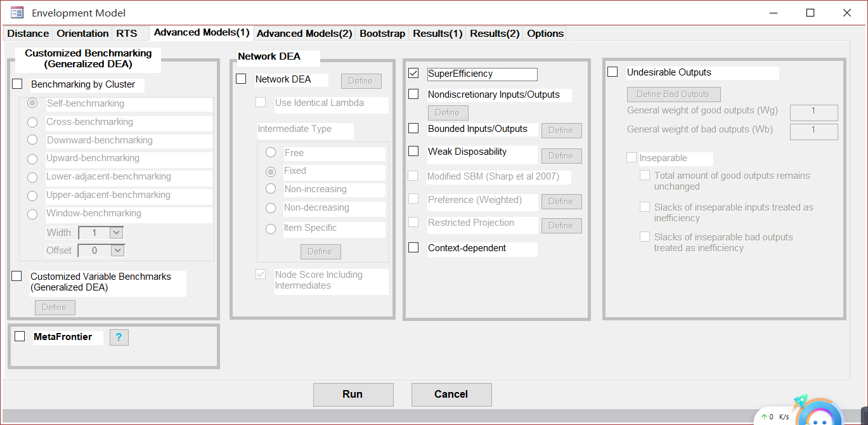Enable Undesirable Outputs
The image size is (868, 425).
612,71
